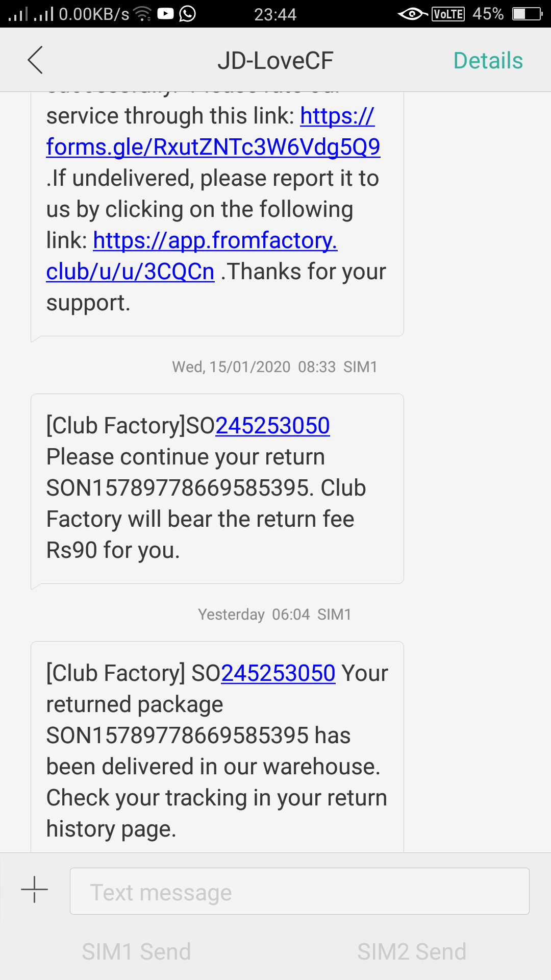Tap the Wed 15/01/2020 timestamp
The image size is (551, 980).
(274, 367)
